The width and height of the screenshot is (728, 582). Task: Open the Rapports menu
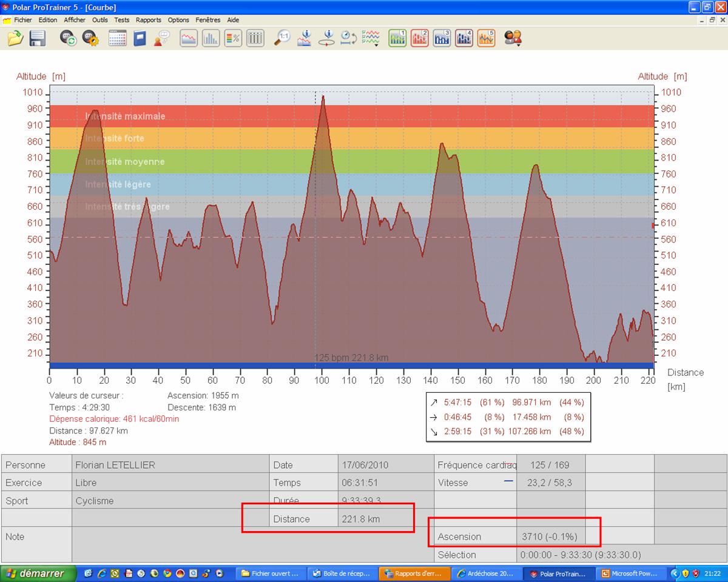click(149, 20)
